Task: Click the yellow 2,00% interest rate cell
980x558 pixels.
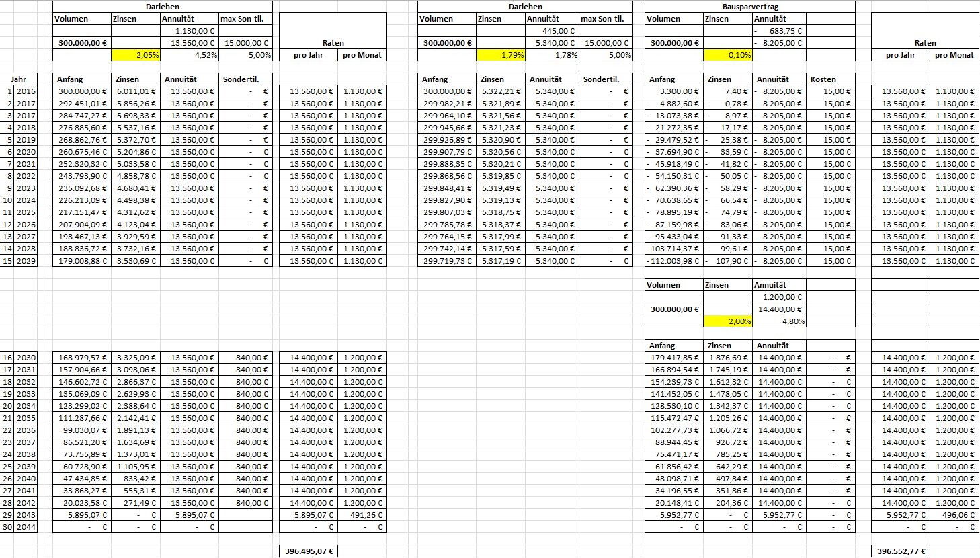Action: click(727, 321)
